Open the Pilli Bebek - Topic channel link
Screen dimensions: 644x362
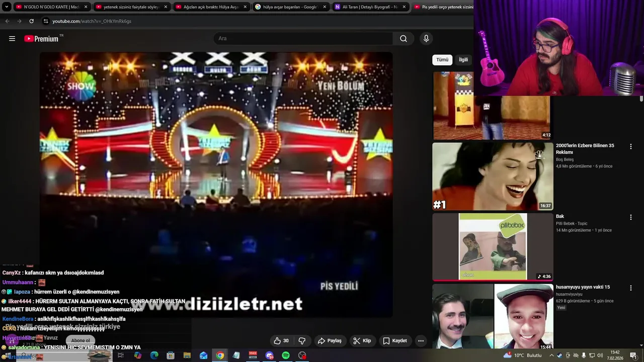tap(572, 223)
